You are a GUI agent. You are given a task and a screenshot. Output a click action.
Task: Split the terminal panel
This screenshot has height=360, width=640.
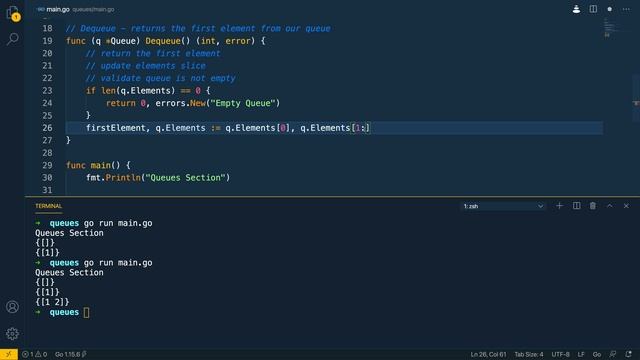click(576, 206)
